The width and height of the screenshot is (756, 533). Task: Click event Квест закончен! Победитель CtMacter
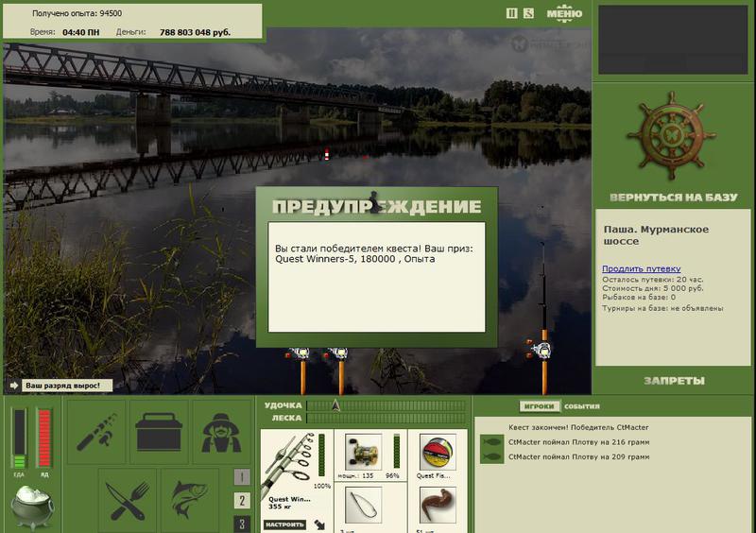coord(578,427)
